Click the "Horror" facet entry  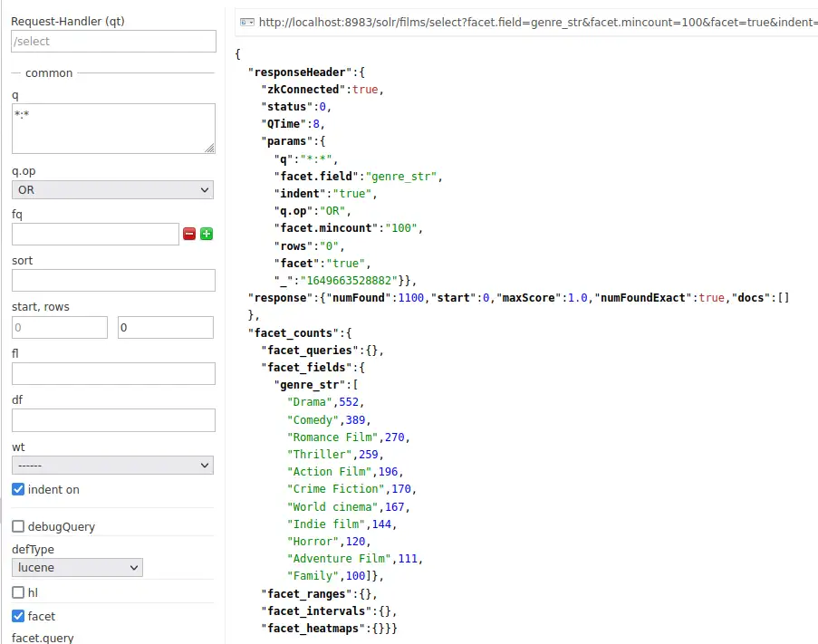click(329, 542)
